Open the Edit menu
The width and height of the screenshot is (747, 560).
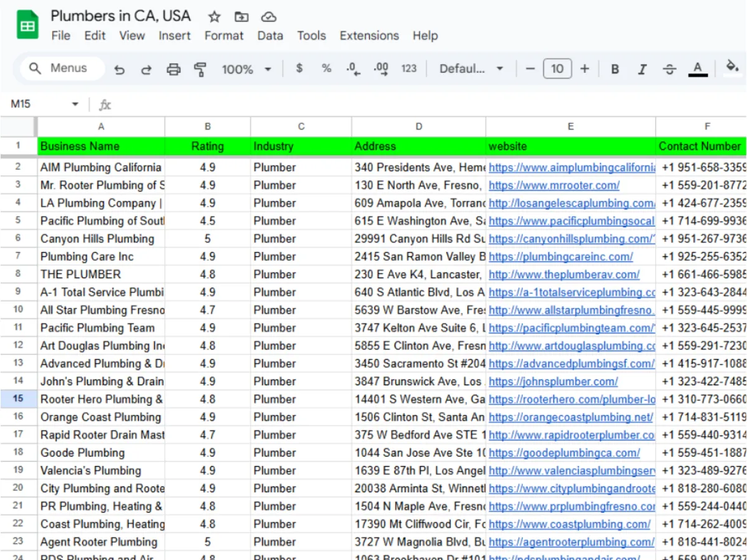tap(95, 35)
